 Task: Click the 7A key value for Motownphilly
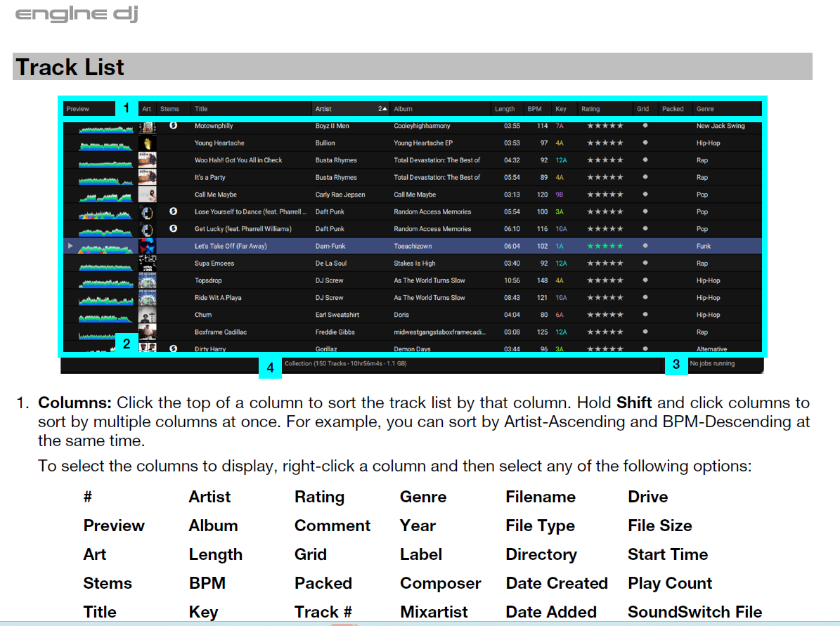pyautogui.click(x=560, y=126)
